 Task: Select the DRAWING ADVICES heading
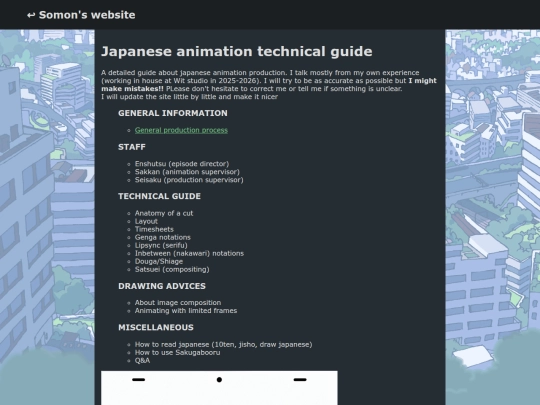(x=162, y=286)
